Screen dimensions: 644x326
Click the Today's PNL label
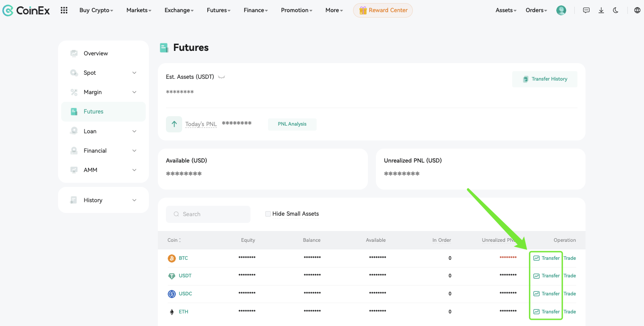tap(201, 124)
